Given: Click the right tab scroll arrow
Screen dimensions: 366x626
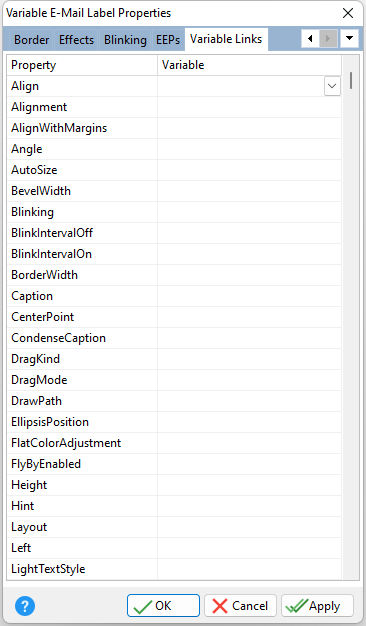Looking at the screenshot, I should tap(328, 39).
